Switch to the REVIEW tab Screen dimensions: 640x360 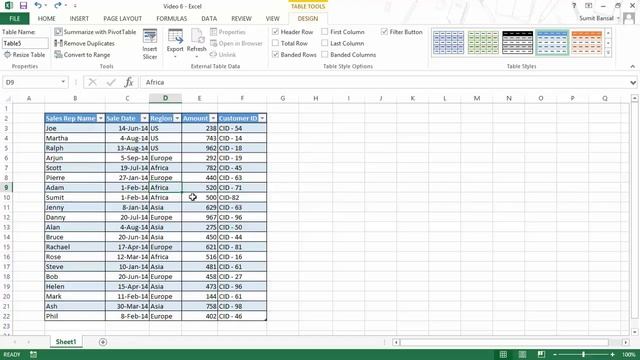click(x=241, y=18)
